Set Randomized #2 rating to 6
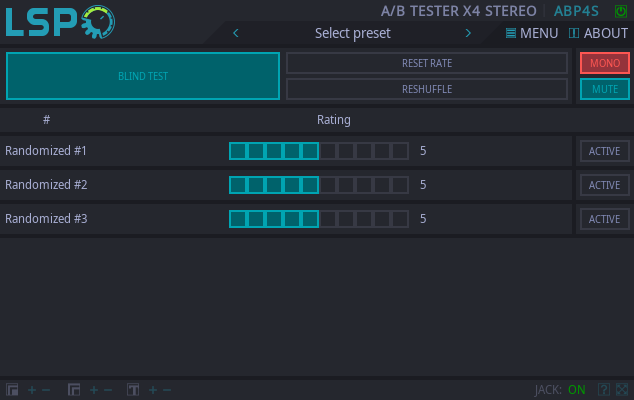 pyautogui.click(x=328, y=185)
